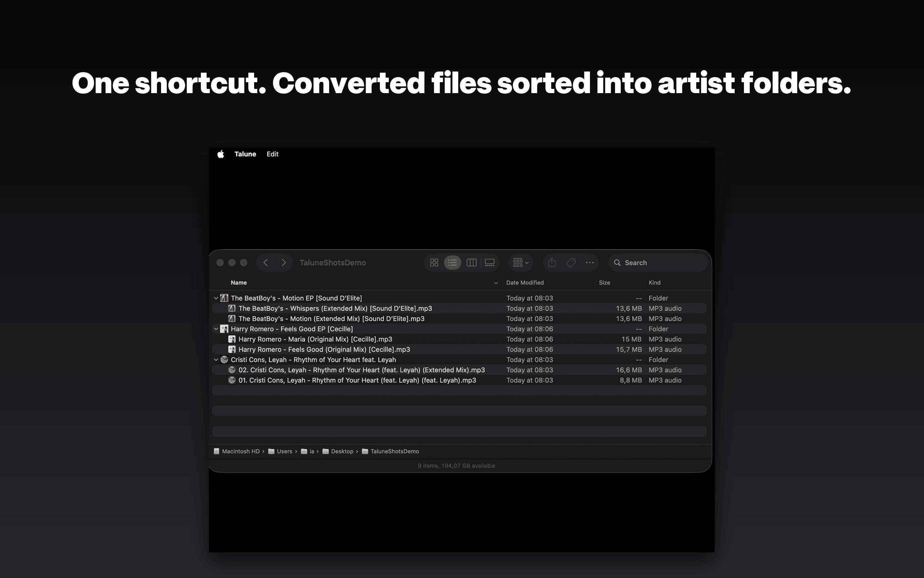The width and height of the screenshot is (924, 578).
Task: Sort by Date Modified column
Action: [x=525, y=283]
